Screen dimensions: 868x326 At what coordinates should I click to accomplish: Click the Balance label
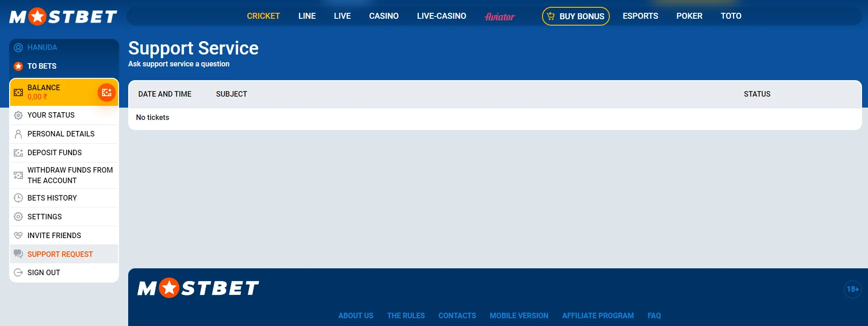click(43, 87)
